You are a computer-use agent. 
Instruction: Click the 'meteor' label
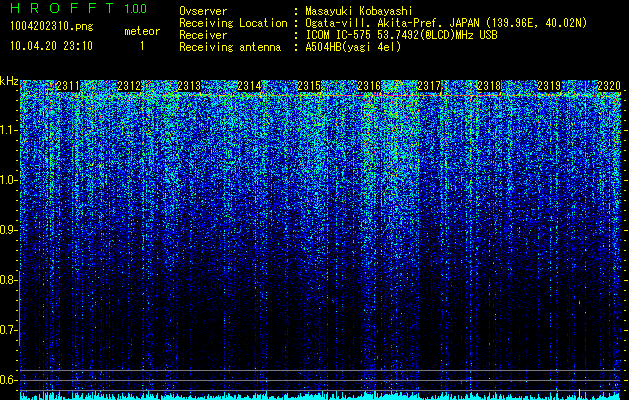click(x=142, y=31)
